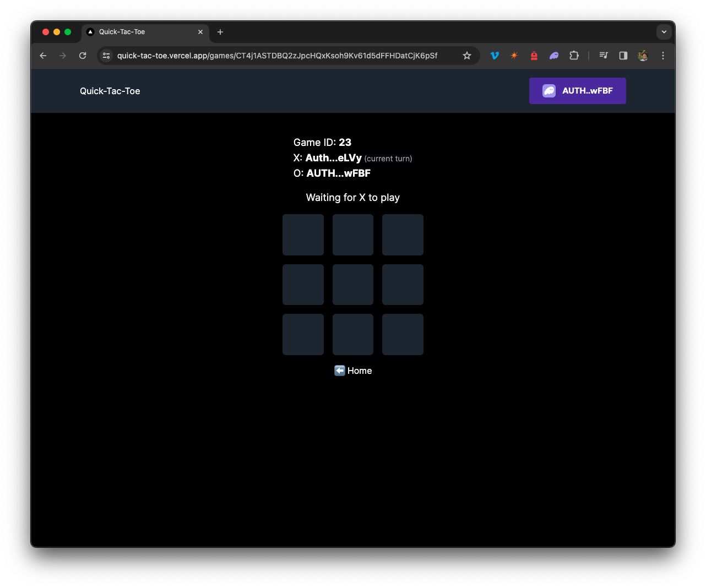Open site information icon in address bar

(107, 56)
